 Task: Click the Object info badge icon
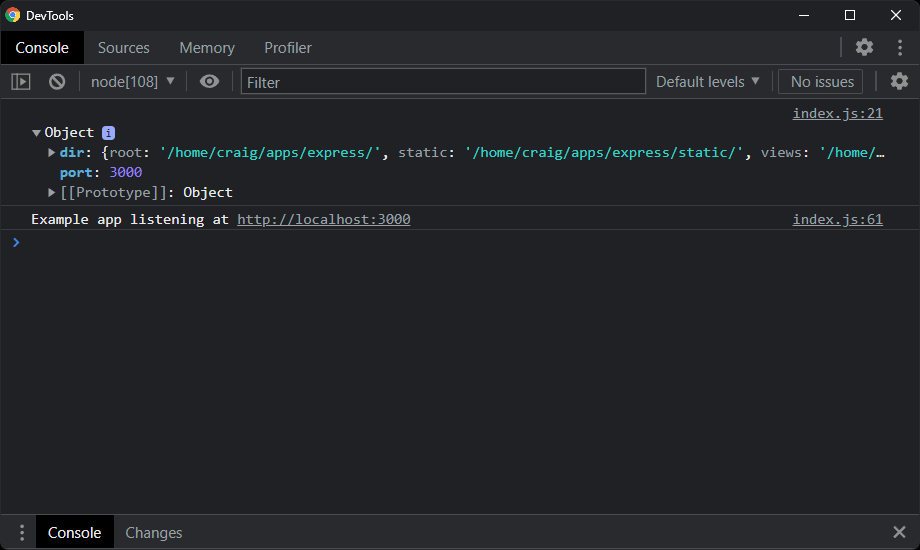point(109,132)
